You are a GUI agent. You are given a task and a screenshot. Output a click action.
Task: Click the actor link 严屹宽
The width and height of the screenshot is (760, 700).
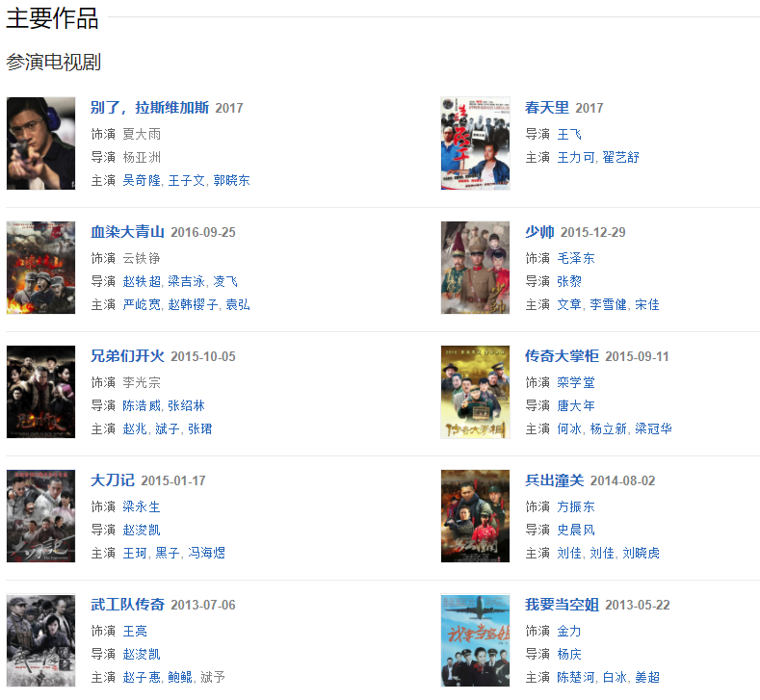(x=142, y=304)
